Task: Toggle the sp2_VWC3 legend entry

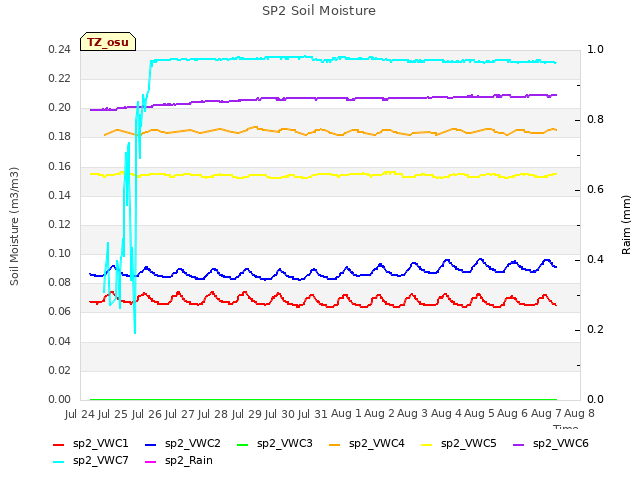Action: point(275,444)
